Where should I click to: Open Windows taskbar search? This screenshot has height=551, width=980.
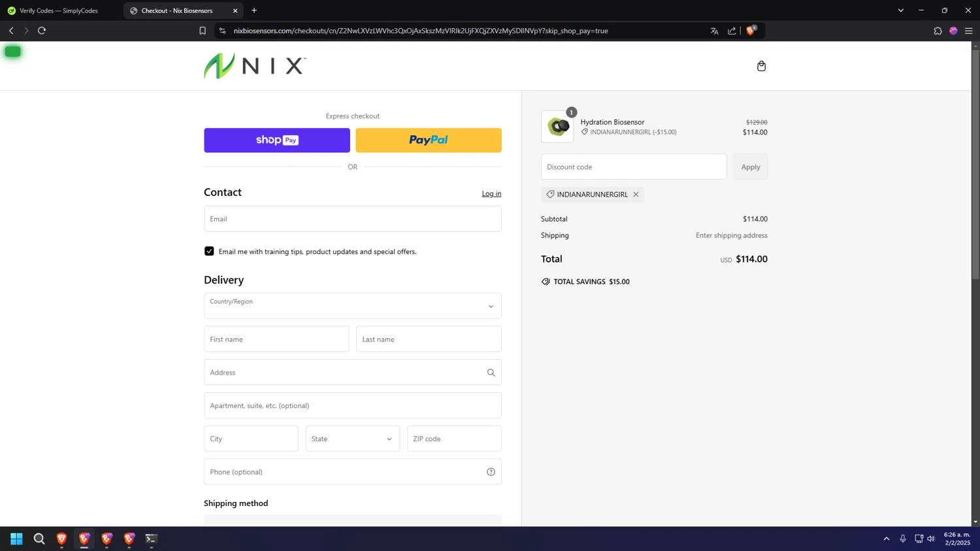[x=39, y=539]
